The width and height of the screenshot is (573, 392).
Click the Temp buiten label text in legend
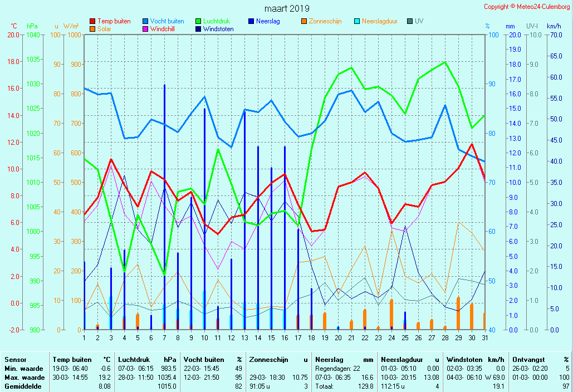[114, 21]
